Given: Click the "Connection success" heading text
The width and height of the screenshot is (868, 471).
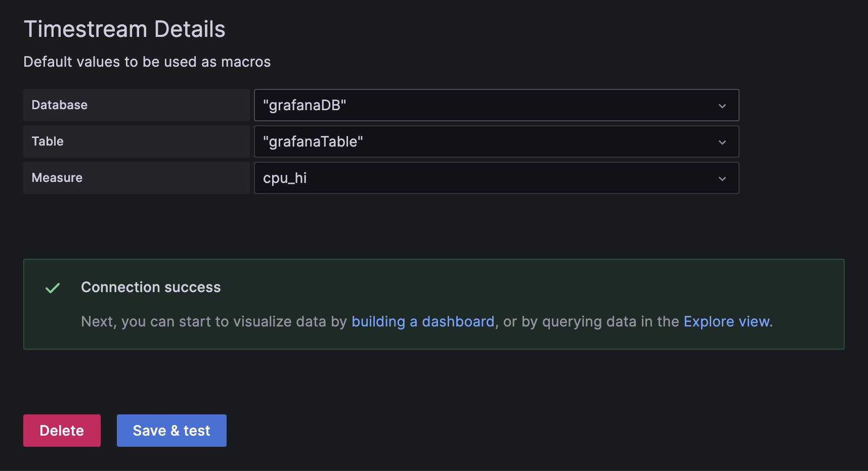Looking at the screenshot, I should [151, 287].
